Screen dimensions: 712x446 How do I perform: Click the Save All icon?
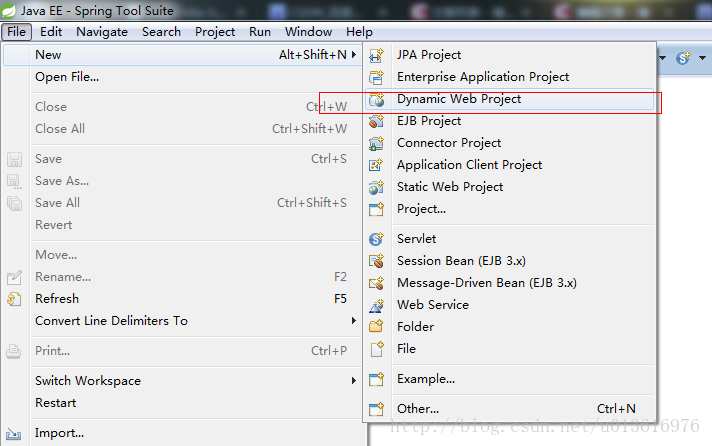[14, 203]
